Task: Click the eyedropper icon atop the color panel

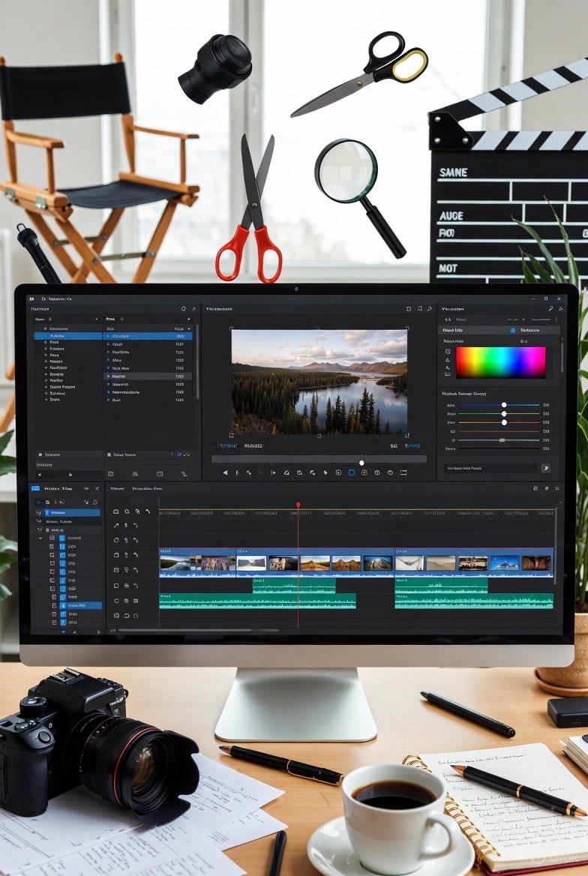Action: [x=550, y=308]
